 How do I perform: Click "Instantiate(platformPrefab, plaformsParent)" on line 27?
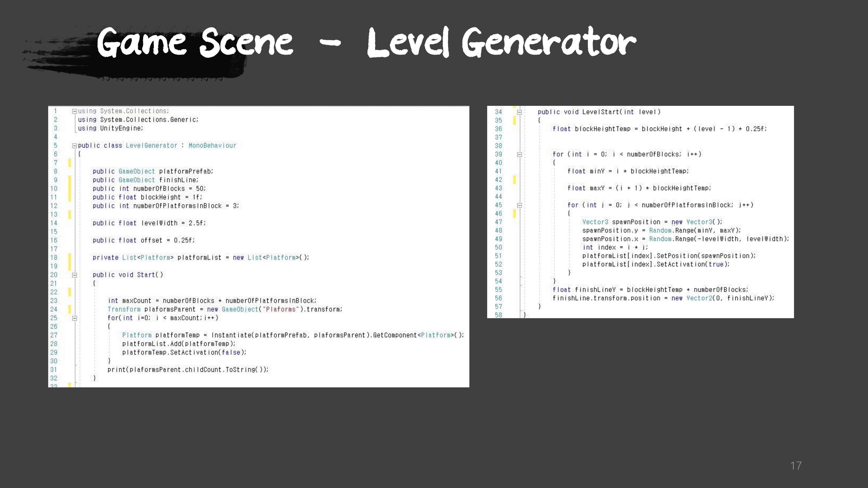[x=290, y=336]
